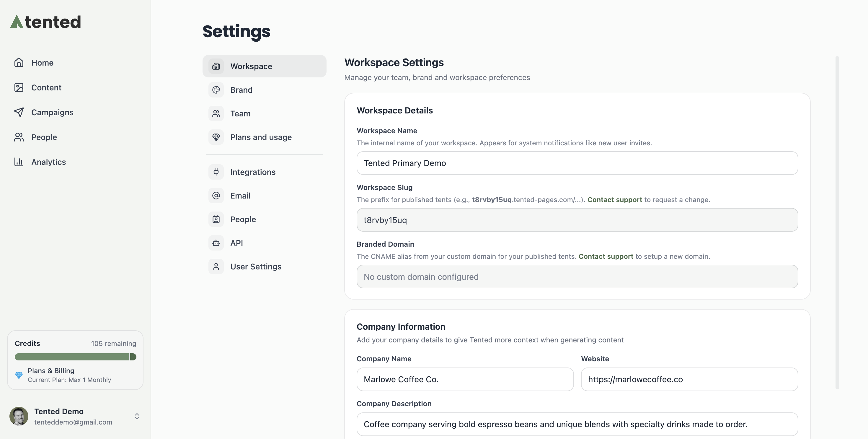This screenshot has height=439, width=868.
Task: Click the Company Information heading
Action: (x=401, y=327)
